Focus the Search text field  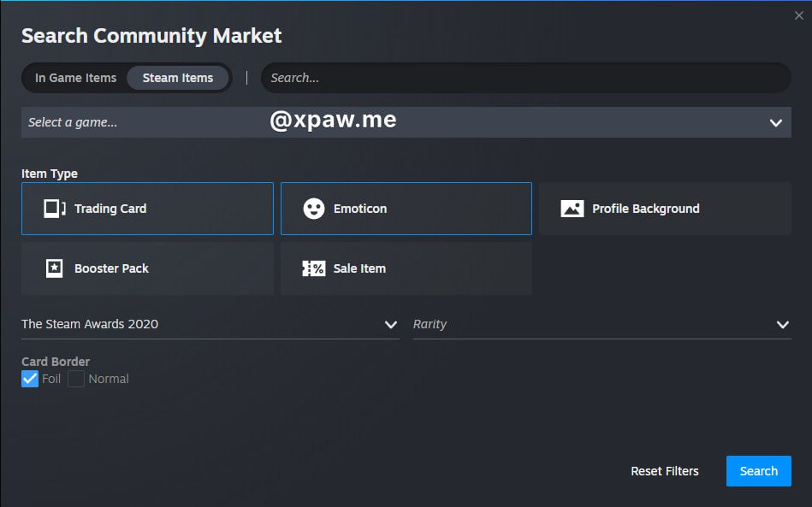pos(524,78)
